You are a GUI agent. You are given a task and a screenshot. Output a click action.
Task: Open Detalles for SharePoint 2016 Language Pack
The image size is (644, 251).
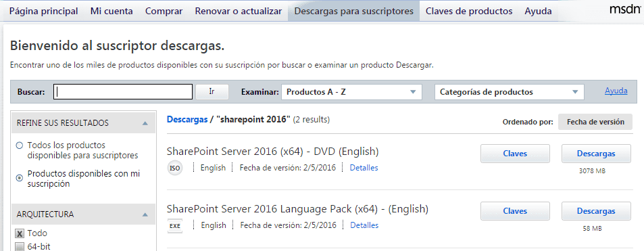point(364,225)
